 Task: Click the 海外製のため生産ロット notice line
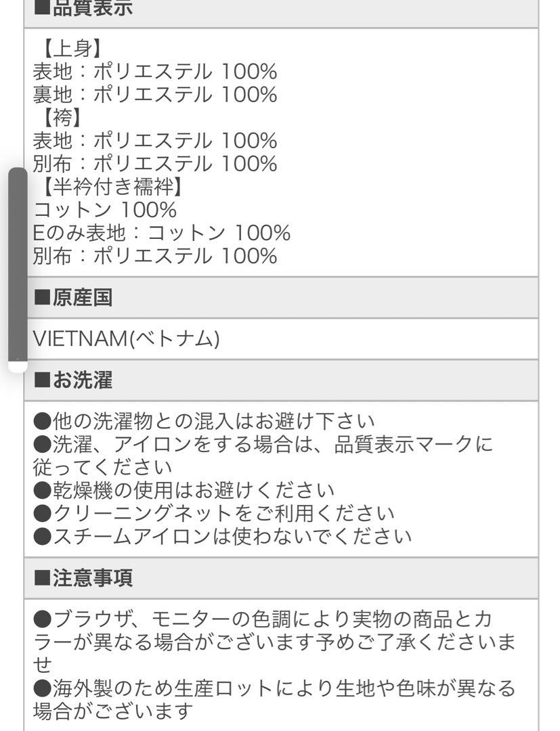click(274, 699)
